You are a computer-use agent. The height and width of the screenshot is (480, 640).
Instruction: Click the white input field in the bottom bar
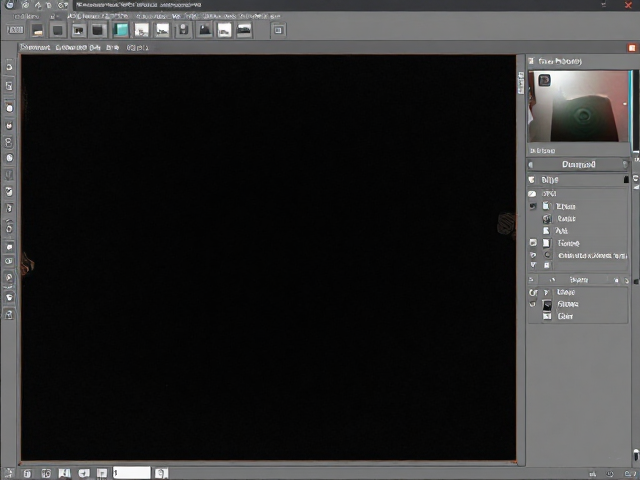point(131,473)
